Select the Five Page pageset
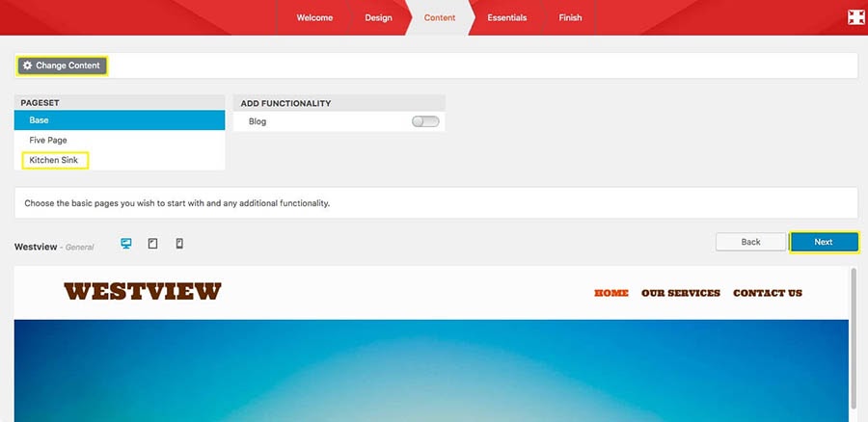Image resolution: width=868 pixels, height=422 pixels. tap(120, 140)
